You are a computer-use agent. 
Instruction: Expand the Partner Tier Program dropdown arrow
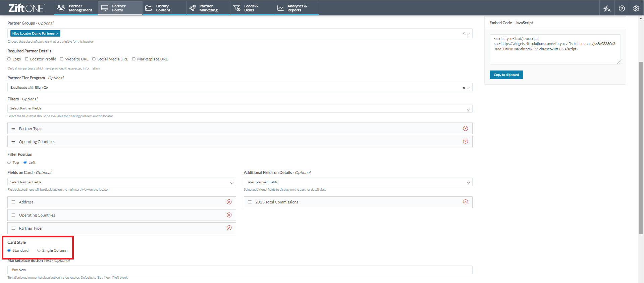pyautogui.click(x=469, y=88)
